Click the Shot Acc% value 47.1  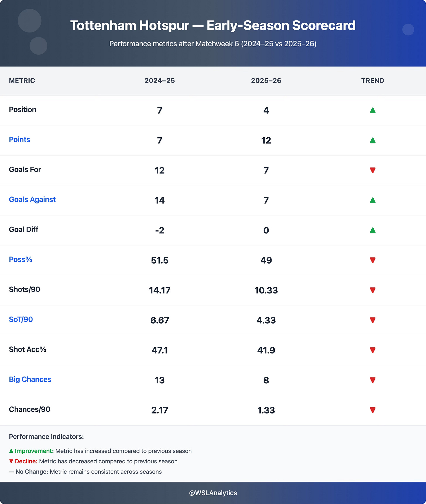160,350
